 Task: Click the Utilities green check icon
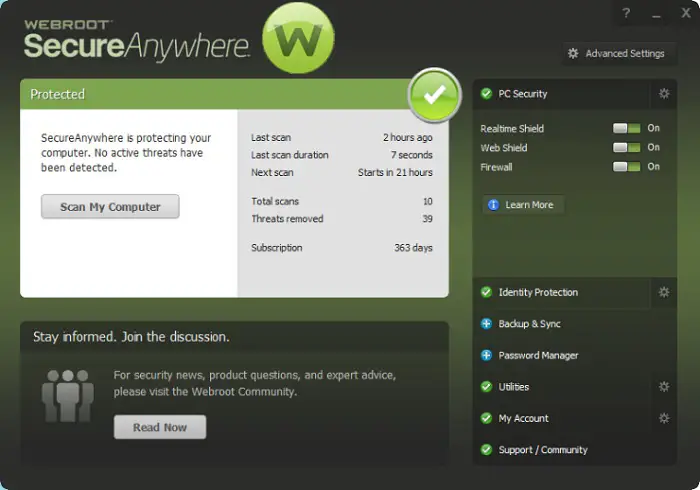[486, 386]
